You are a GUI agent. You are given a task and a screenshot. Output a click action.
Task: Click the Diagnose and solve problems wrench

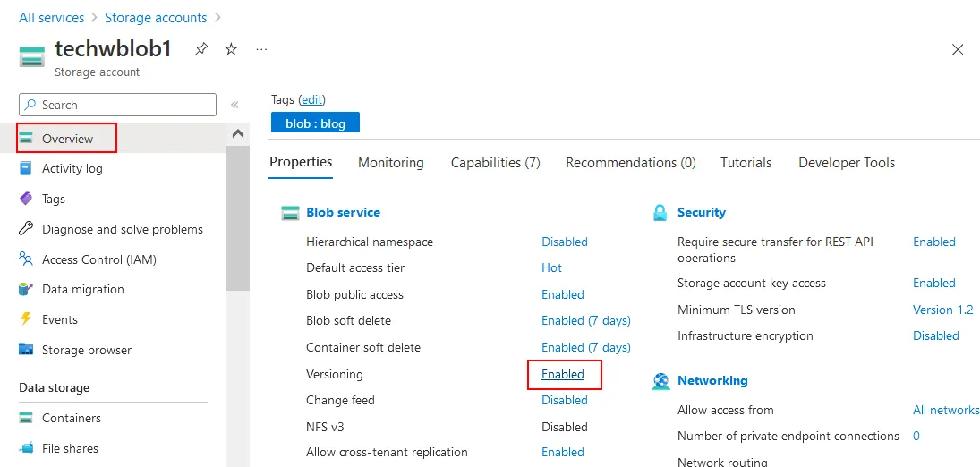click(26, 229)
